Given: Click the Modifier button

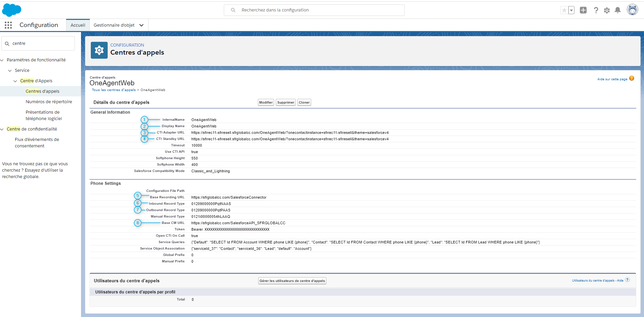Looking at the screenshot, I should (x=266, y=103).
